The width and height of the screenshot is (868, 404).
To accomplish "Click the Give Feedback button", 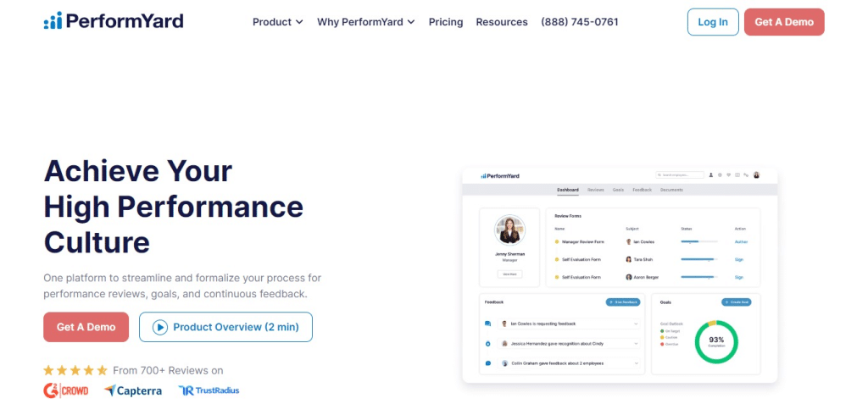I will 623,302.
